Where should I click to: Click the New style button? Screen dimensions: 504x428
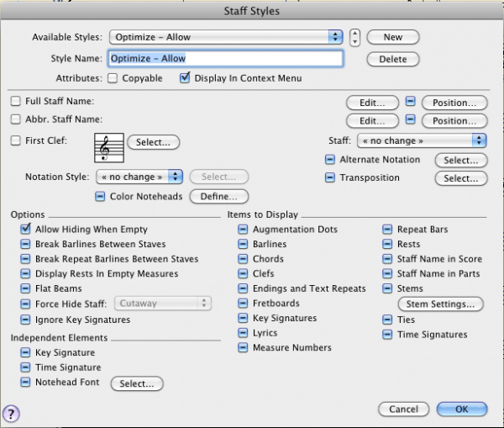point(392,37)
